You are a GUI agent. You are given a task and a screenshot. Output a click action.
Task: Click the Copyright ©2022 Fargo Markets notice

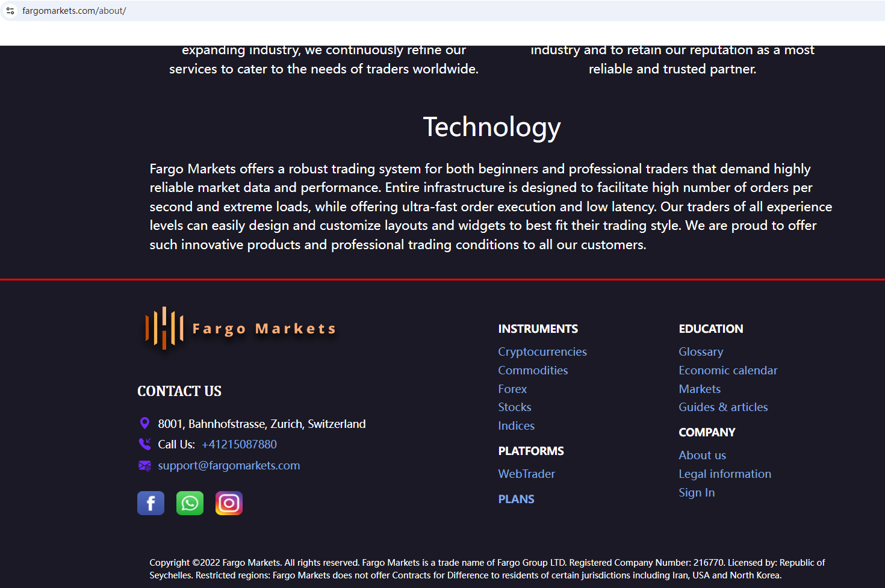coord(487,569)
